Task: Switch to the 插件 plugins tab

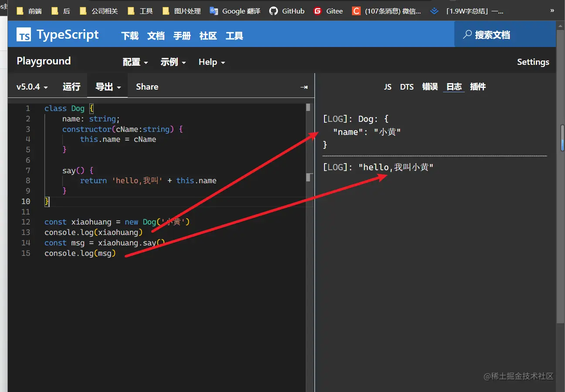Action: click(478, 87)
